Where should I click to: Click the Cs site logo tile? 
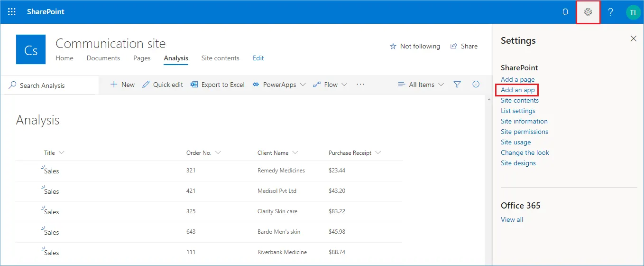tap(31, 49)
